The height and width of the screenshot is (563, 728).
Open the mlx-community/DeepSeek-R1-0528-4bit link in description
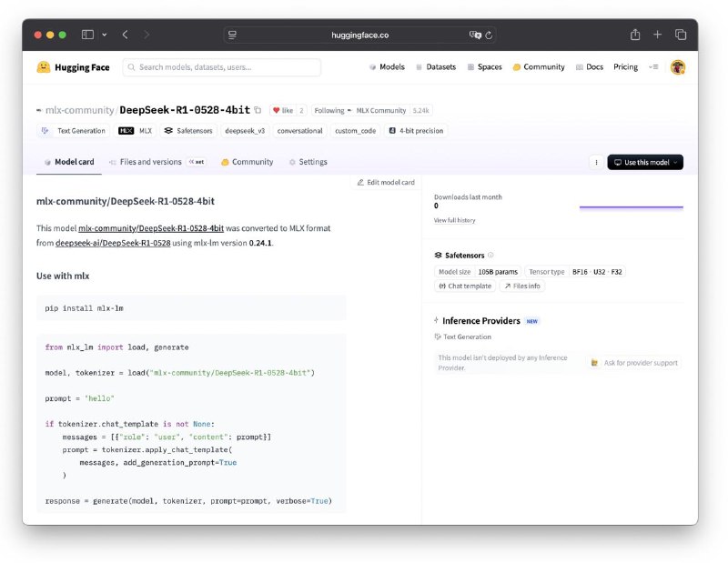(x=151, y=228)
